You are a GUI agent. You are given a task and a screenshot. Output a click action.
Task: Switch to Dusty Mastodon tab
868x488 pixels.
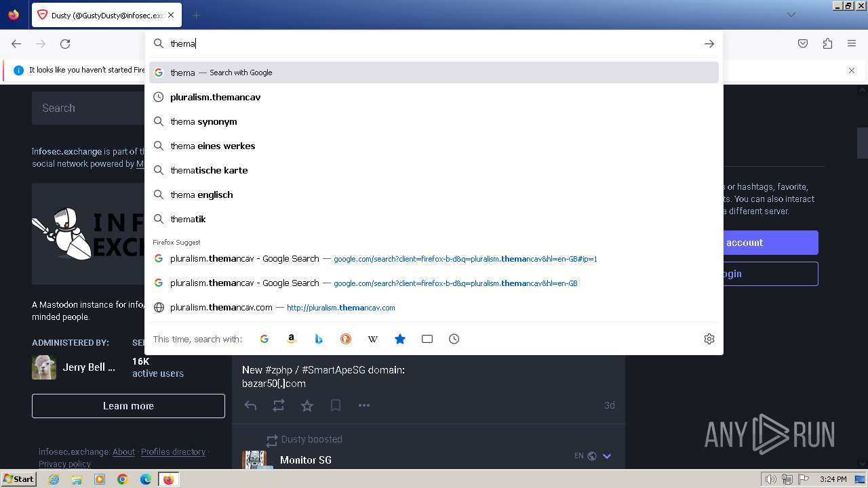pos(106,15)
